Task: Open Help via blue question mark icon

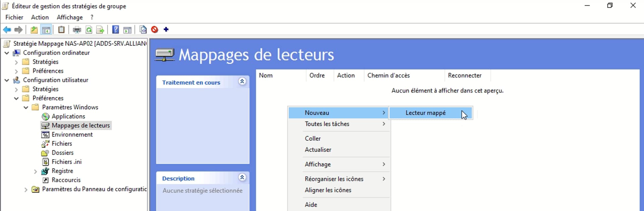Action: click(115, 30)
